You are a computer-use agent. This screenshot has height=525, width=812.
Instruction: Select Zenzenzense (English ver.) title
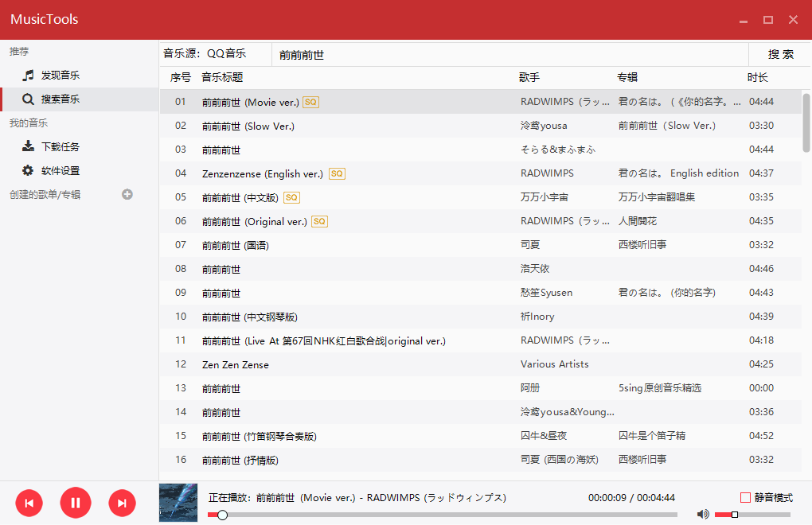coord(263,173)
